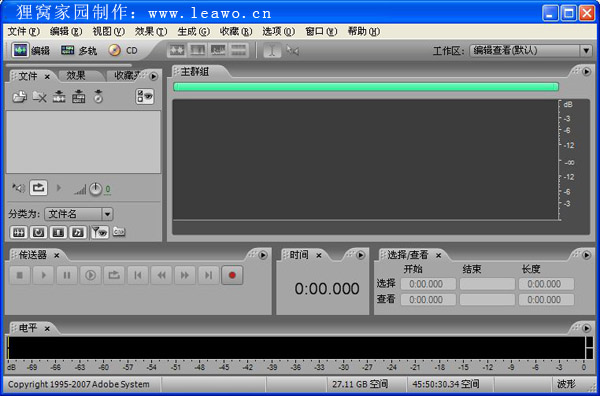Select the first waveform display mode icon

pyautogui.click(x=177, y=50)
